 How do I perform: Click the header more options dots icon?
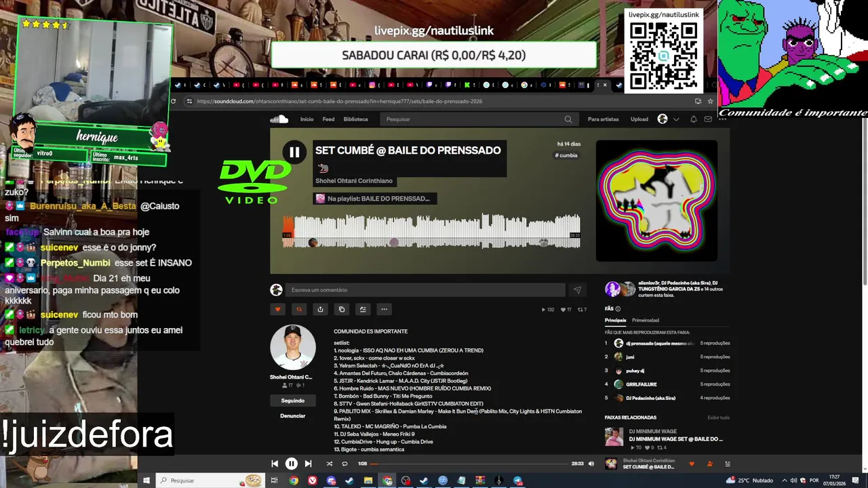click(x=723, y=119)
